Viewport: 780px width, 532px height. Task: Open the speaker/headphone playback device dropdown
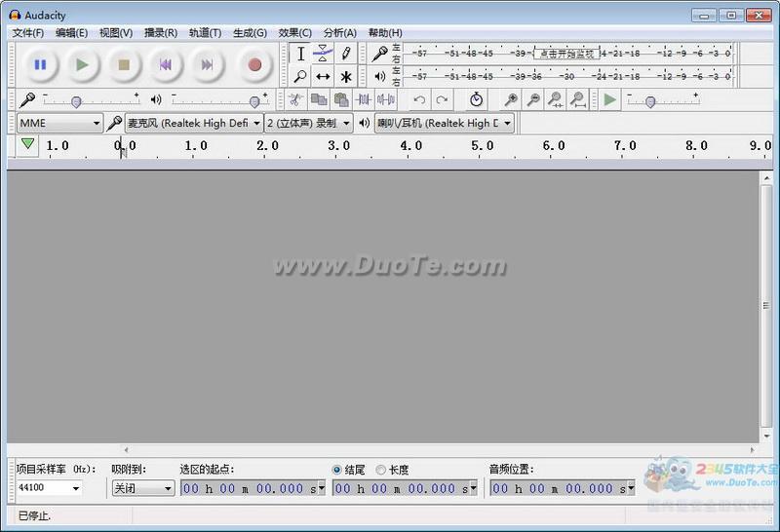(445, 123)
